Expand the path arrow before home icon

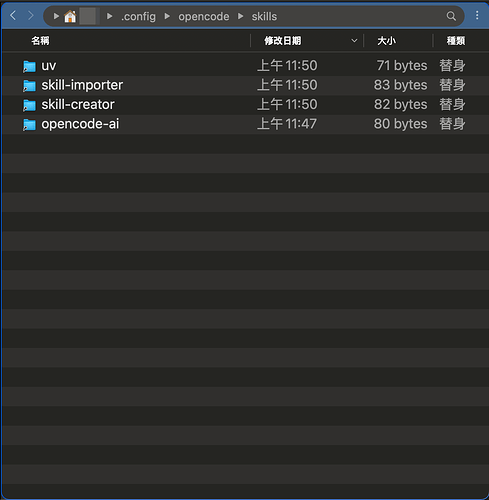coord(56,16)
